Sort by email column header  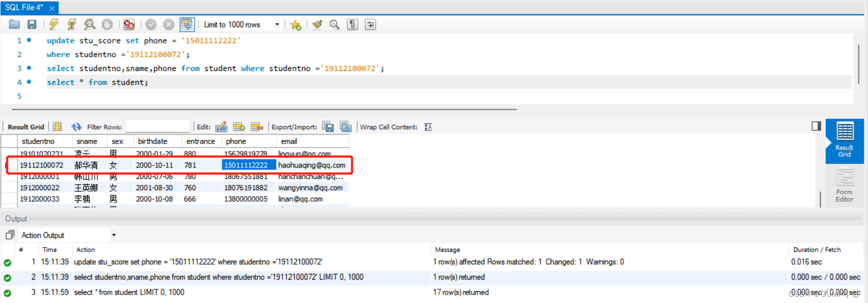pyautogui.click(x=313, y=141)
